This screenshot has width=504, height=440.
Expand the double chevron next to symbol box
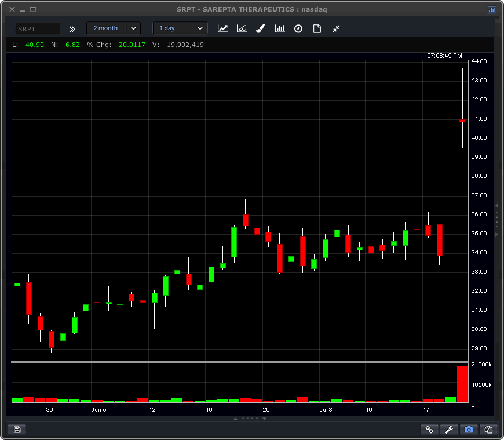pos(72,28)
